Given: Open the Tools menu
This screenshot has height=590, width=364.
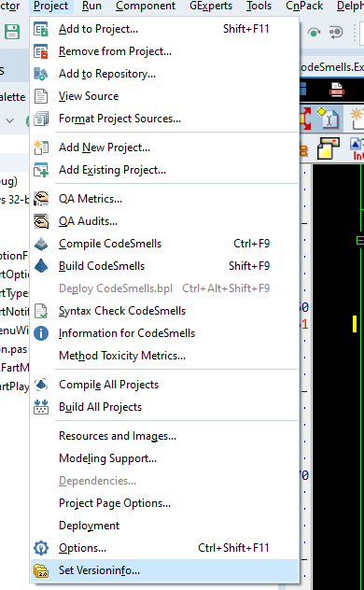Looking at the screenshot, I should pos(259,6).
